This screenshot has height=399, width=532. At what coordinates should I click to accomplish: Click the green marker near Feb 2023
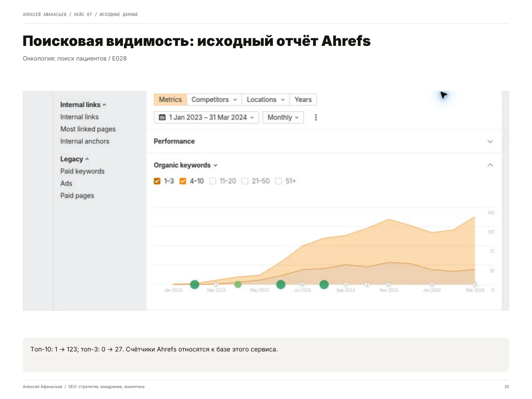pyautogui.click(x=195, y=285)
